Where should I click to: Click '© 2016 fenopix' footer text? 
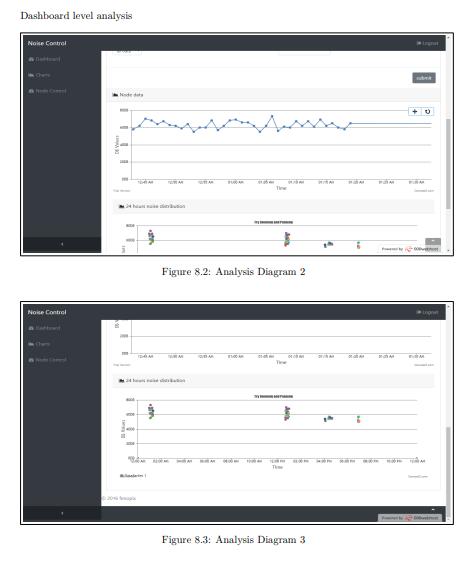(119, 498)
